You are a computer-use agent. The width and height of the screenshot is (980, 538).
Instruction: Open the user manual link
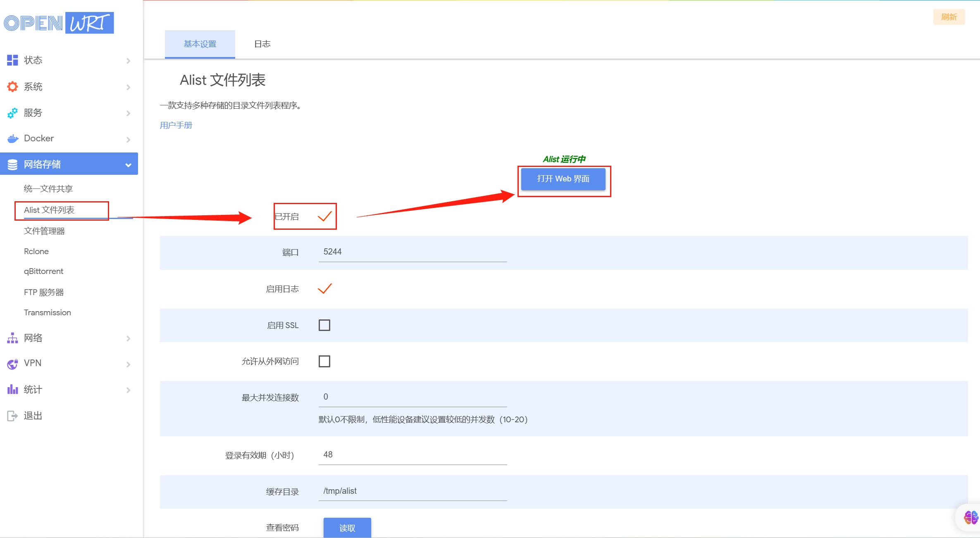[x=176, y=125]
